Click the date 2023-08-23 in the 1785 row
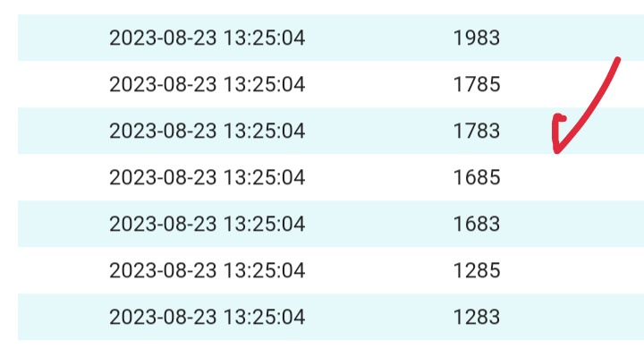The height and width of the screenshot is (349, 644). (163, 84)
